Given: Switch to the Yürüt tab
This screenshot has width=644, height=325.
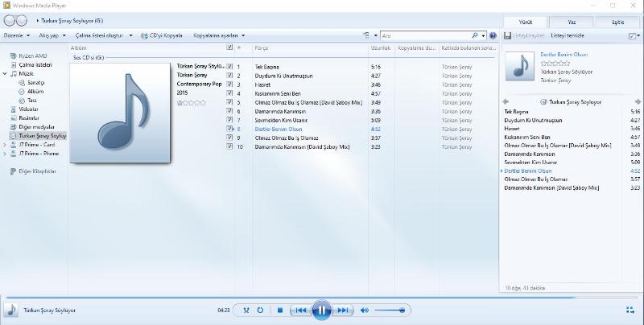Looking at the screenshot, I should coord(526,23).
